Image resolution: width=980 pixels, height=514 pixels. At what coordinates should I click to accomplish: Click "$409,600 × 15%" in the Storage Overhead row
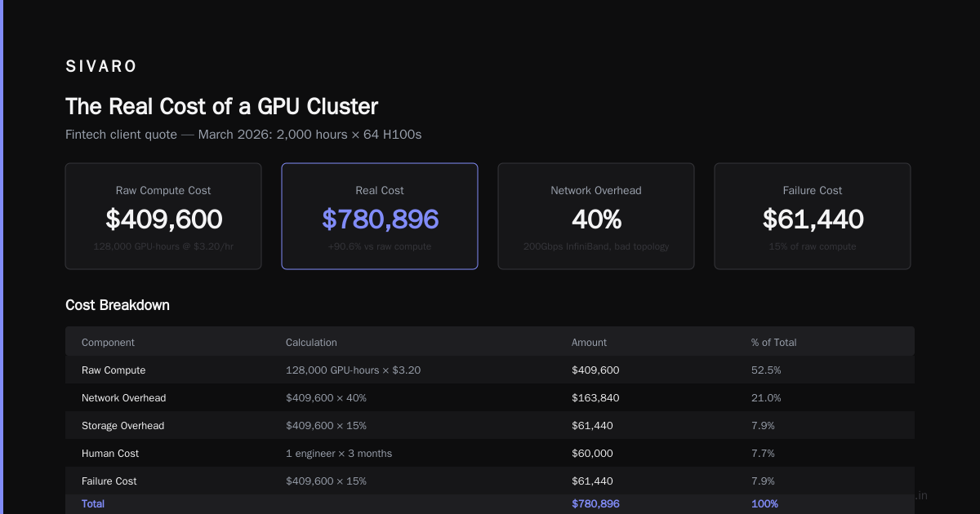(x=326, y=426)
